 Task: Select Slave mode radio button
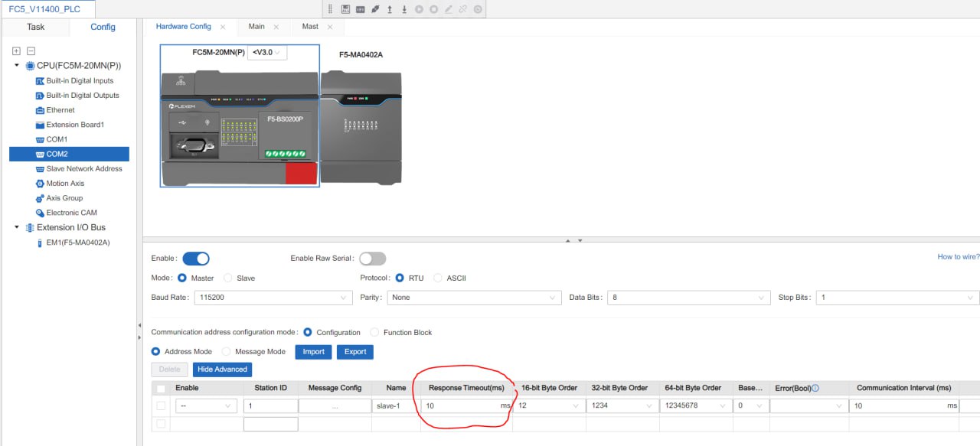228,278
